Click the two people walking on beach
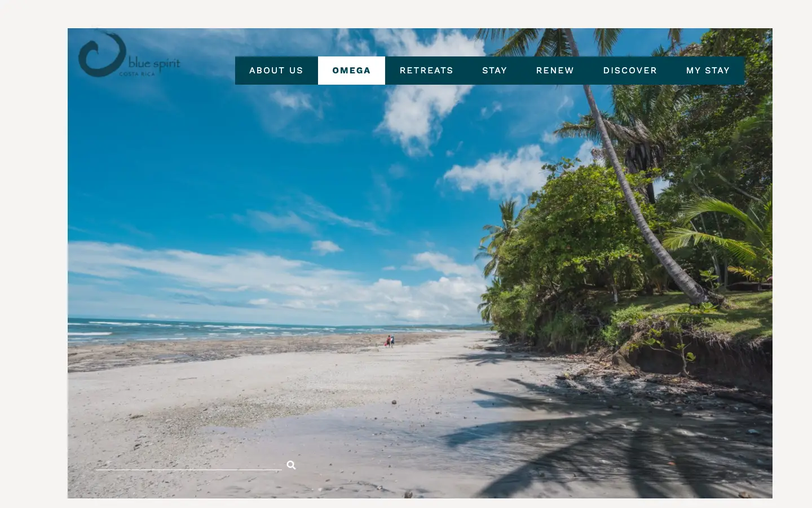 [390, 341]
